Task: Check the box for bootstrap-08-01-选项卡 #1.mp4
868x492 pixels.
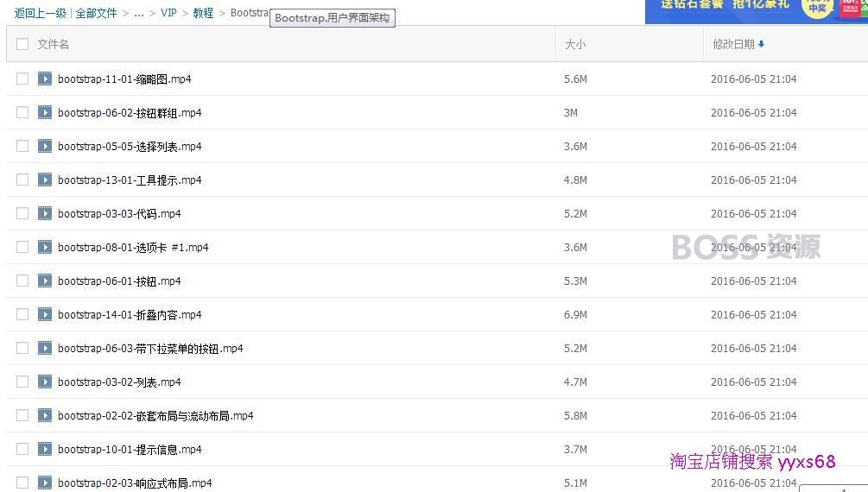Action: 22,247
